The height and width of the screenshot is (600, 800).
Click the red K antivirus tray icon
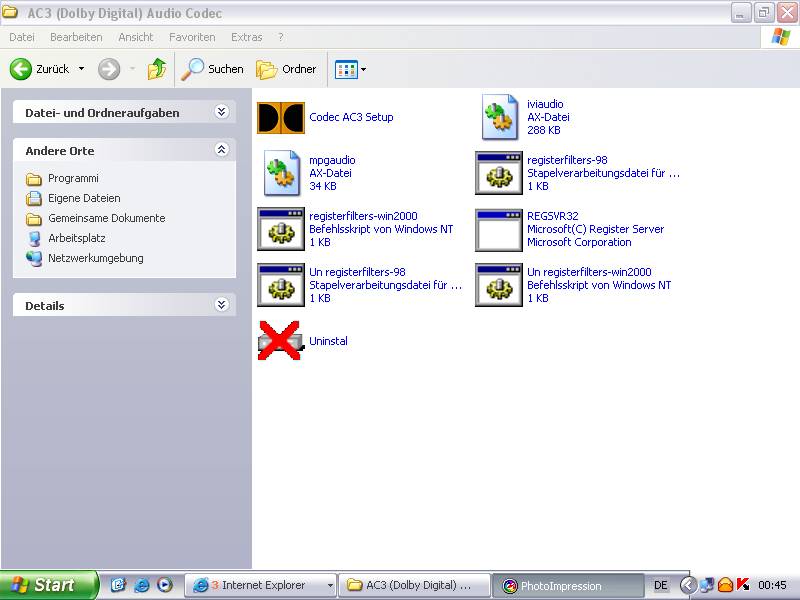click(743, 584)
